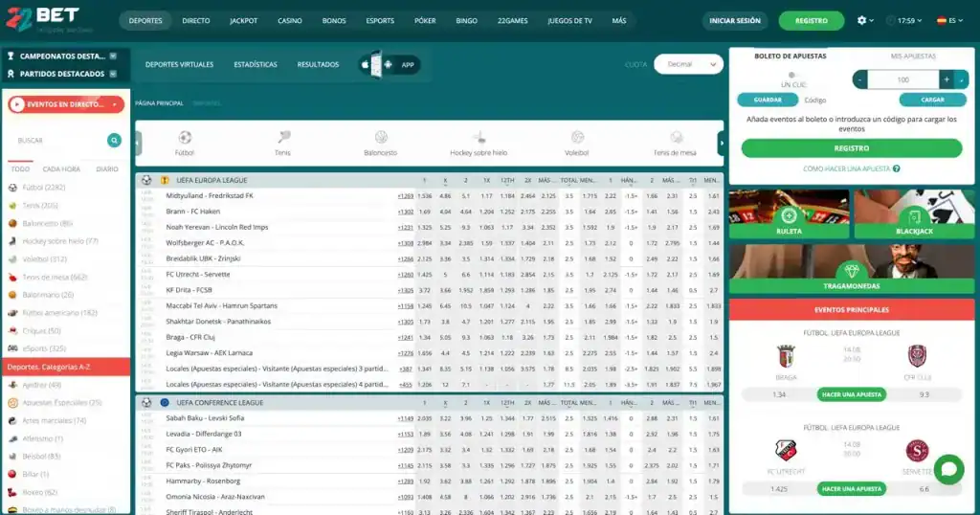
Task: Toggle the Un clic betting switch
Action: click(x=791, y=76)
